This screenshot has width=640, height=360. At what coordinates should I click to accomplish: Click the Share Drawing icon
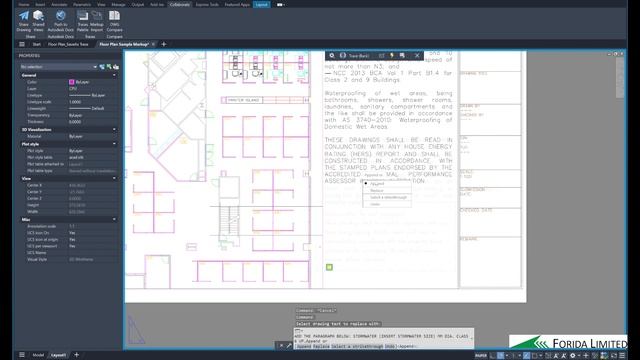pos(24,21)
